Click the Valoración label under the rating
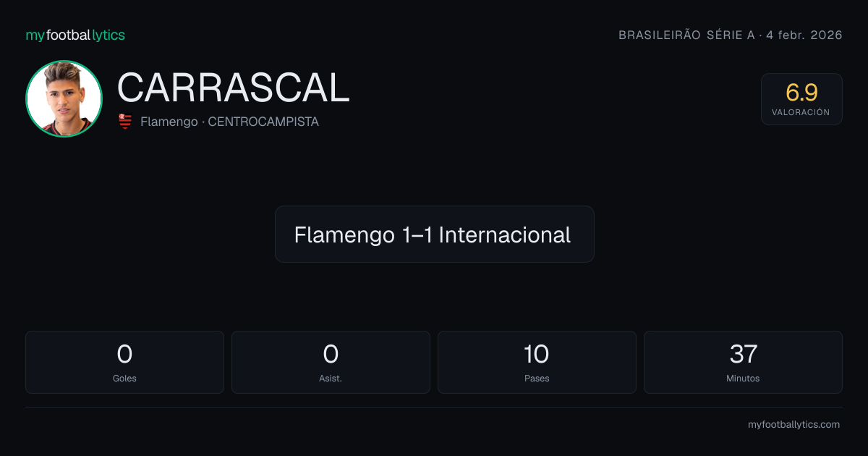The image size is (868, 456). [x=801, y=112]
